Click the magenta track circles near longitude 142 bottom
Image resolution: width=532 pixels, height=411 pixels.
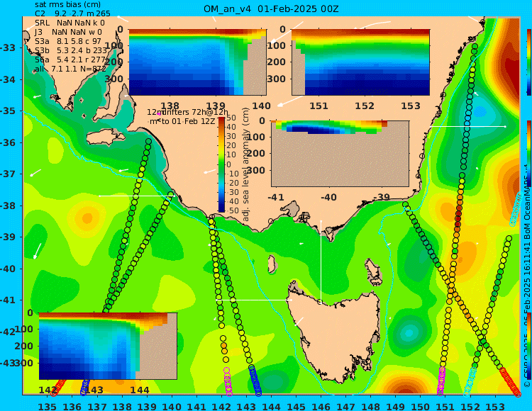[228, 382]
